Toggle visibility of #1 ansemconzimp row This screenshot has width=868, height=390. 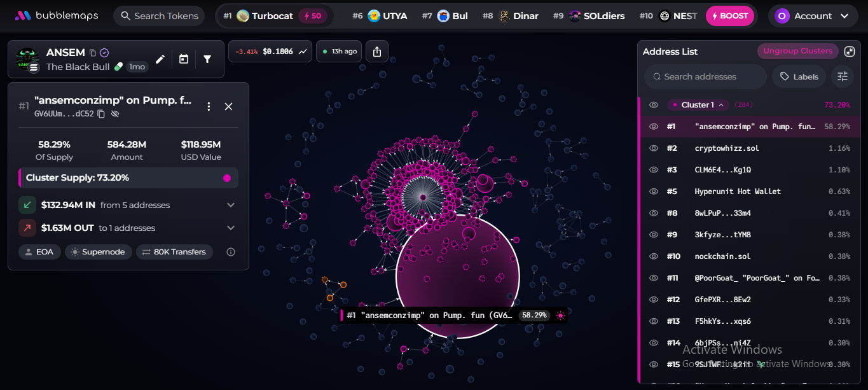653,127
